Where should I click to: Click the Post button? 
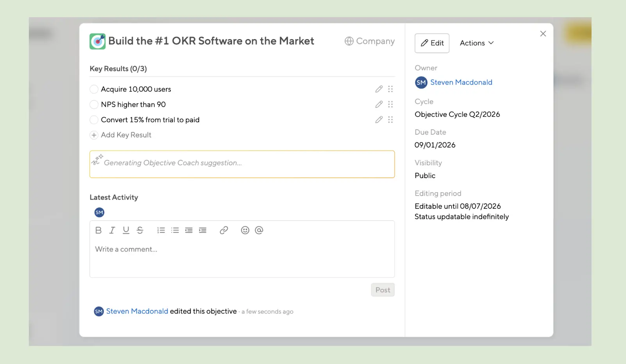coord(383,290)
